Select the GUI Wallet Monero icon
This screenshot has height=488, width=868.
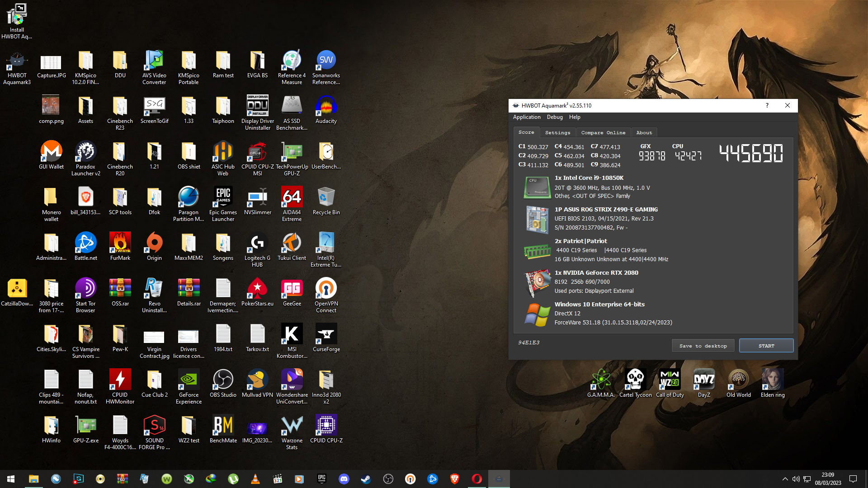click(51, 156)
